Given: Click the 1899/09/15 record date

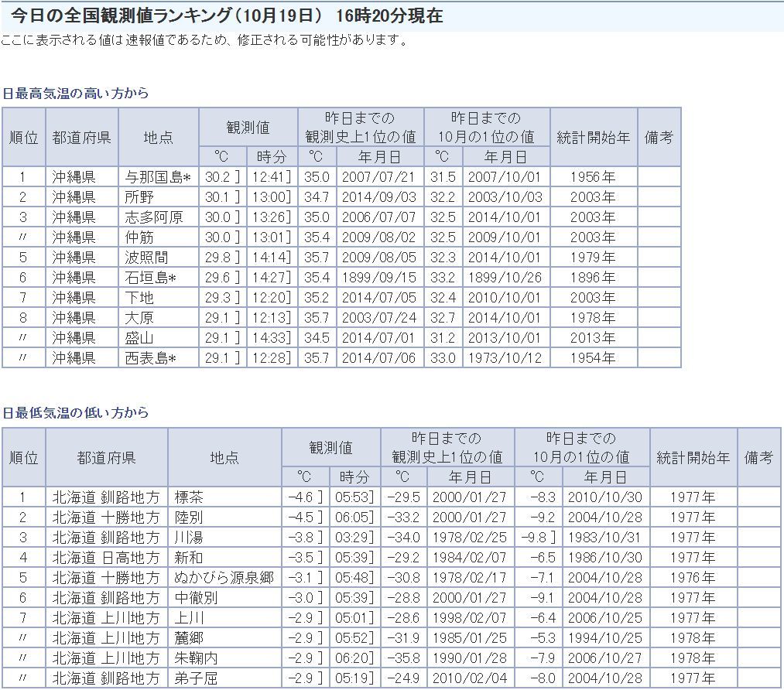Looking at the screenshot, I should coord(379,277).
